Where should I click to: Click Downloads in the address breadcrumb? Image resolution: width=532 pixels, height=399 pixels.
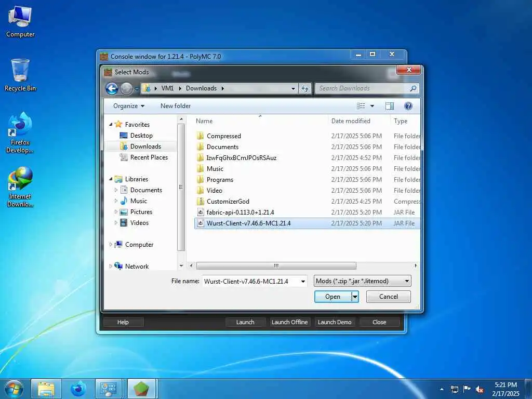coord(201,88)
